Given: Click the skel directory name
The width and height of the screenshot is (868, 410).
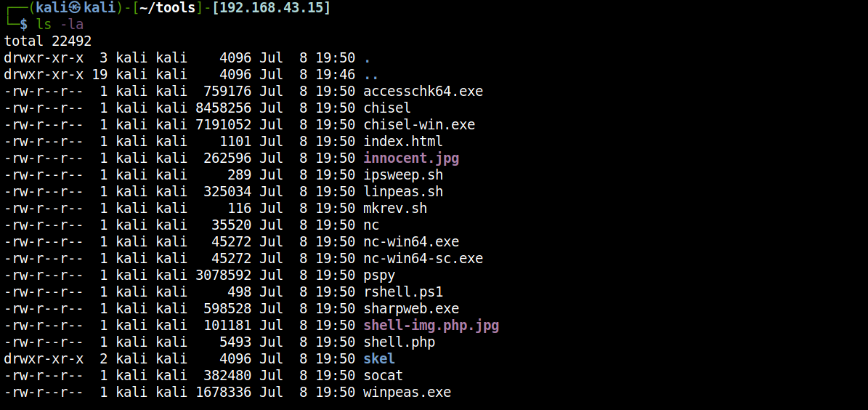Looking at the screenshot, I should (x=379, y=359).
